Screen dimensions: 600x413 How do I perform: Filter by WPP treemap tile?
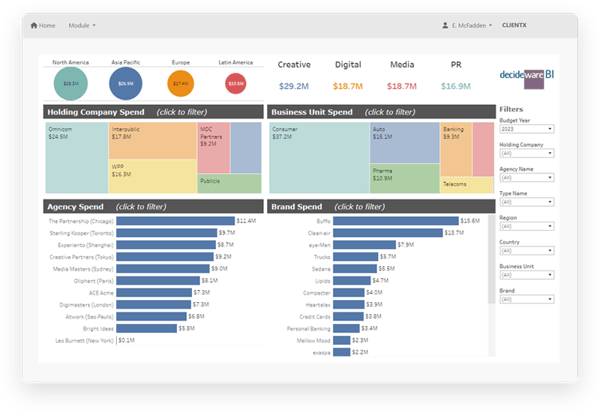point(153,176)
